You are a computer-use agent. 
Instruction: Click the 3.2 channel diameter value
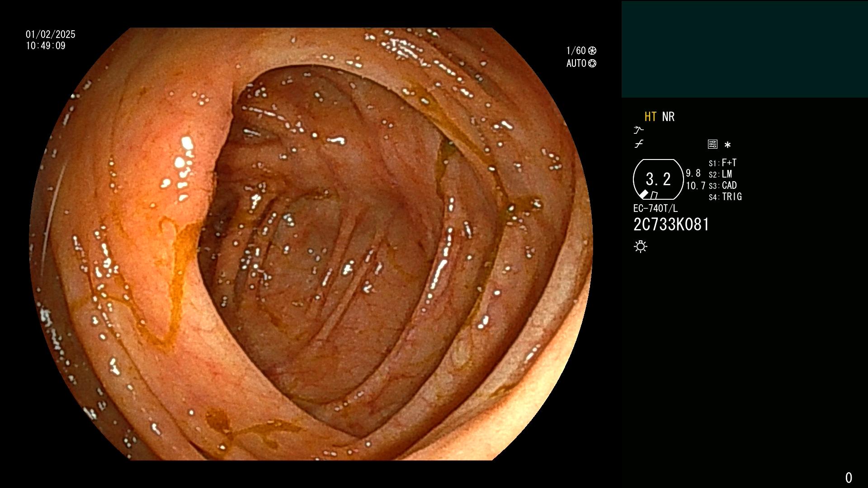click(x=658, y=179)
